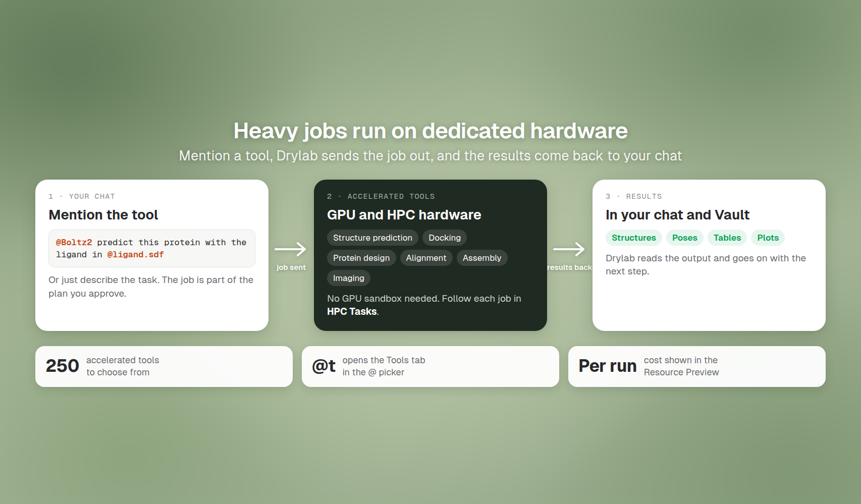Click the 'Mention a tool, Drylab sends' subtitle
The height and width of the screenshot is (504, 861).
click(431, 156)
